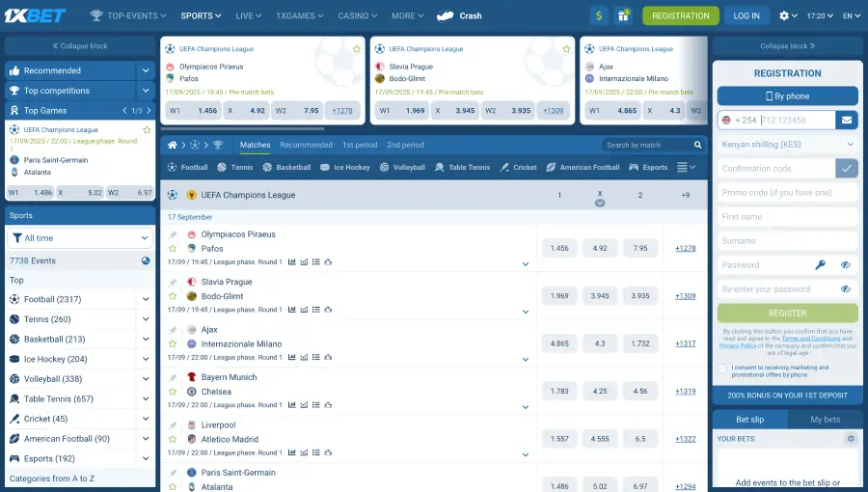This screenshot has height=492, width=868.
Task: Click the confirmation code checkmark button
Action: pos(847,168)
